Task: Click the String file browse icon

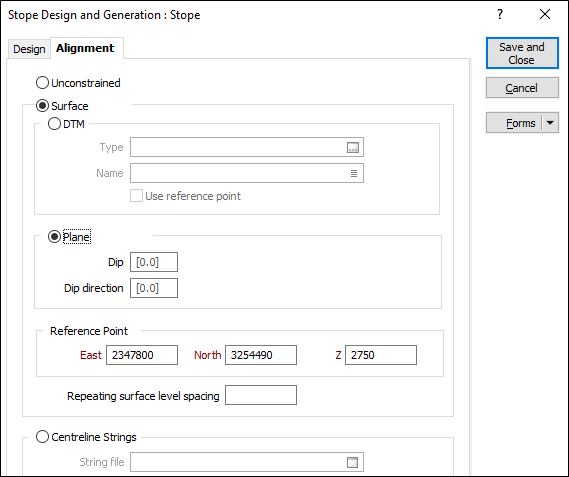Action: point(352,462)
